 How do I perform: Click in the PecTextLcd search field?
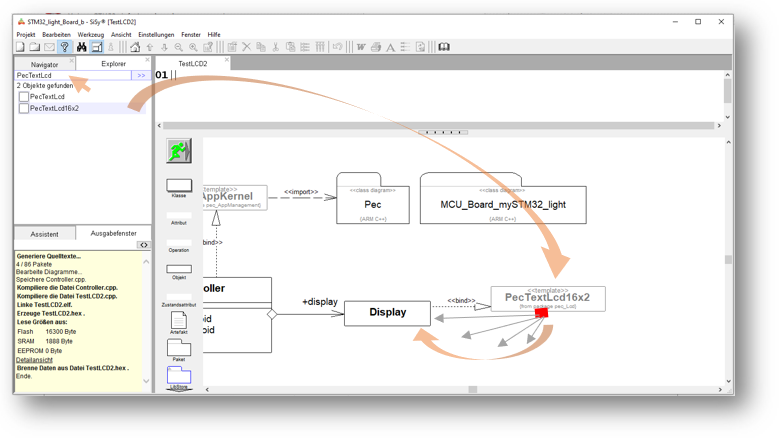tap(72, 75)
